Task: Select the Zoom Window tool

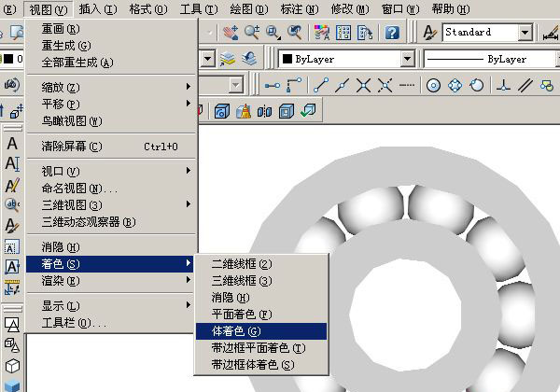Action: 273,33
